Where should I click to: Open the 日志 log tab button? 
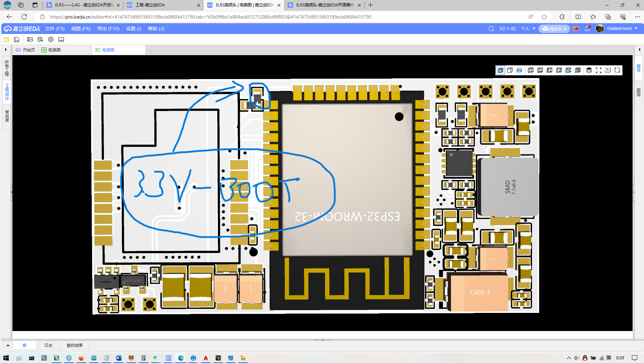point(48,346)
